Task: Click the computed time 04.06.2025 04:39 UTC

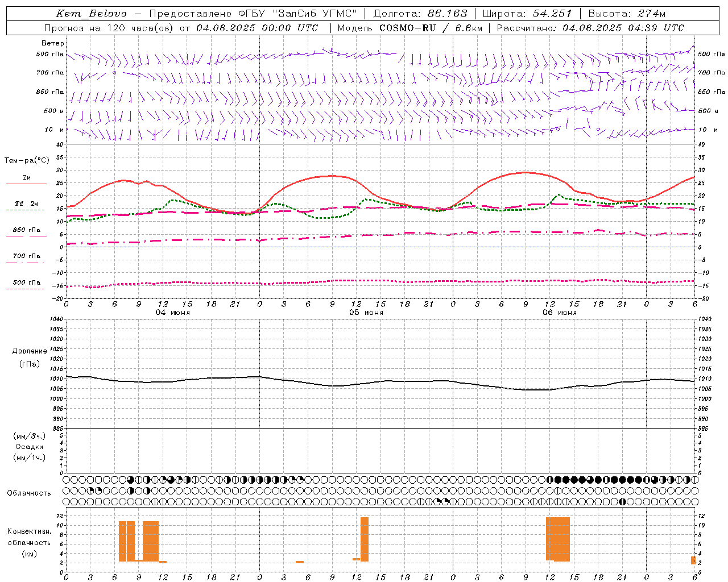Action: pyautogui.click(x=623, y=28)
